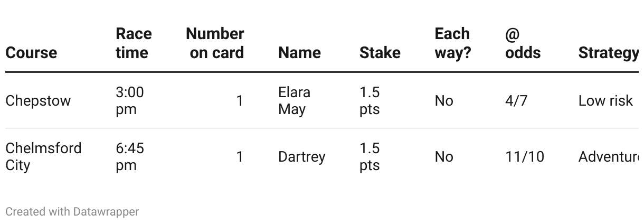This screenshot has height=224, width=644.
Task: Select the Dartrey name cell
Action: pyautogui.click(x=301, y=157)
